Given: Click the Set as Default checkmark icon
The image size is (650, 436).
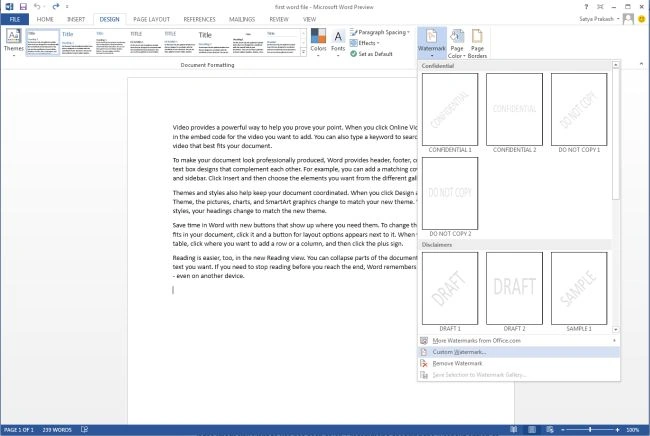Looking at the screenshot, I should [353, 54].
